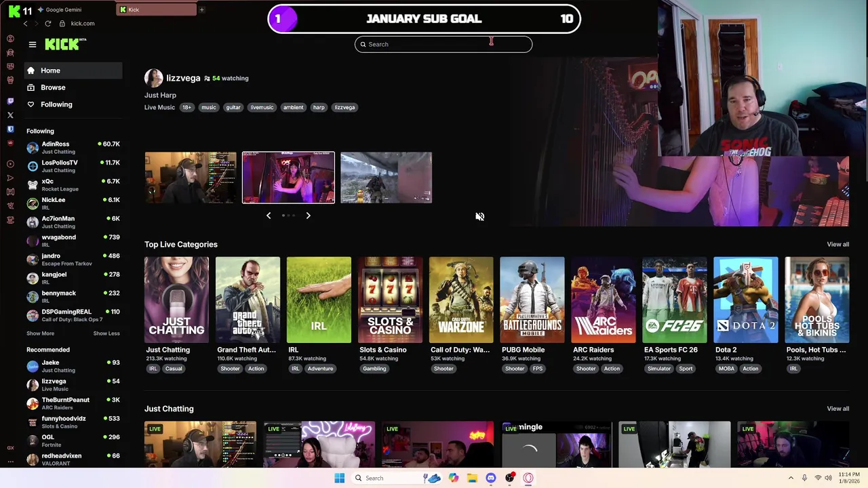Open OBS Studio from the taskbar
The height and width of the screenshot is (488, 868).
(510, 478)
